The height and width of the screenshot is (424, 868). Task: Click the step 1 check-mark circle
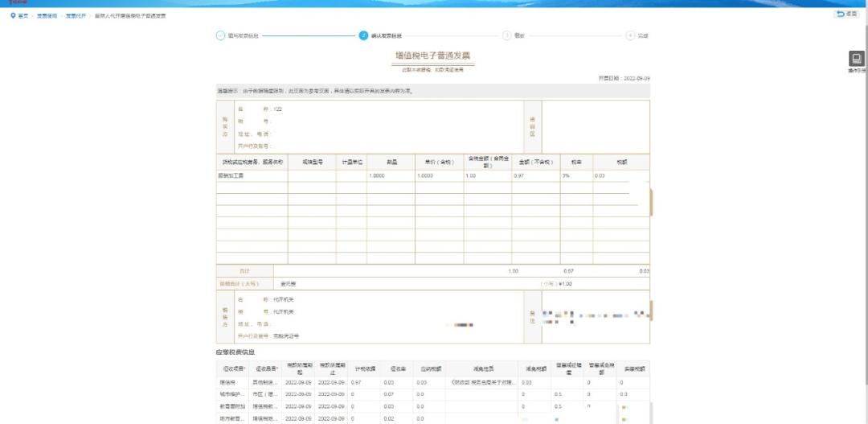[x=220, y=35]
